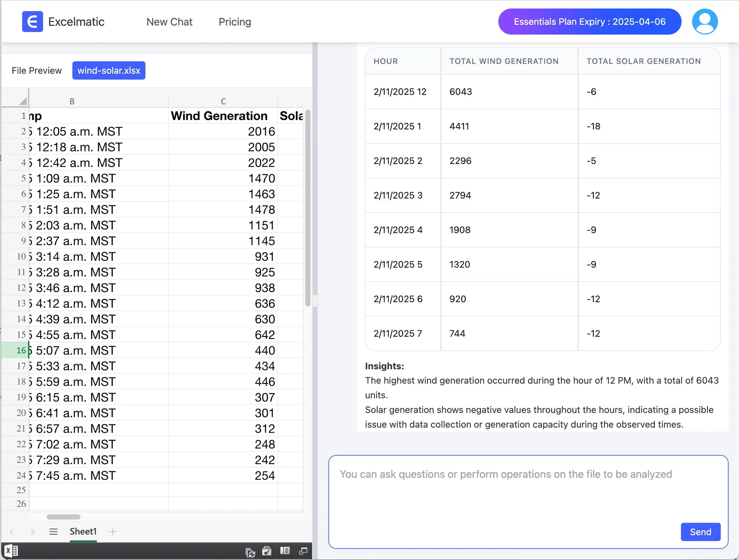Open the toolbox checkmark icon in status bar
739x560 pixels.
coord(267,551)
